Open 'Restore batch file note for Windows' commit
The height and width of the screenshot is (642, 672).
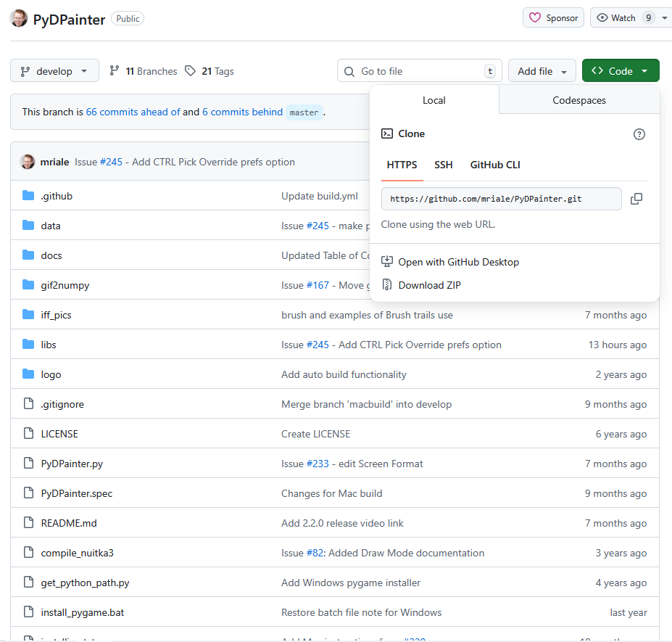(x=361, y=612)
